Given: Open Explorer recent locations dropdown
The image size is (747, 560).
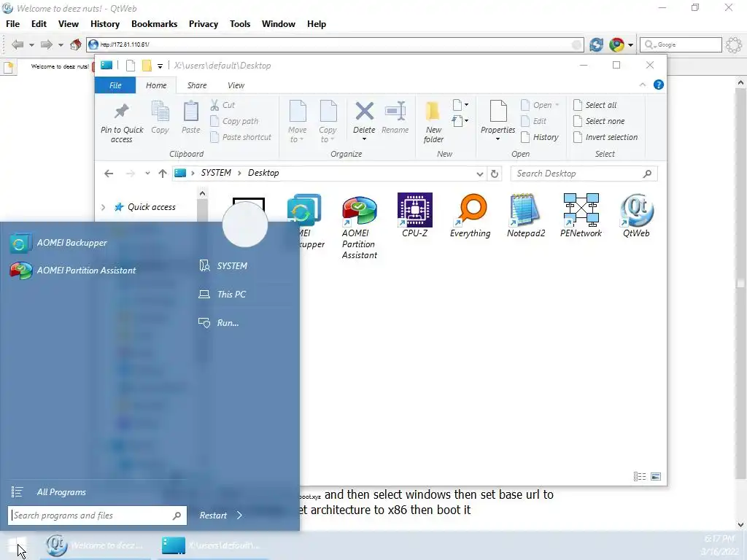Looking at the screenshot, I should [x=147, y=174].
